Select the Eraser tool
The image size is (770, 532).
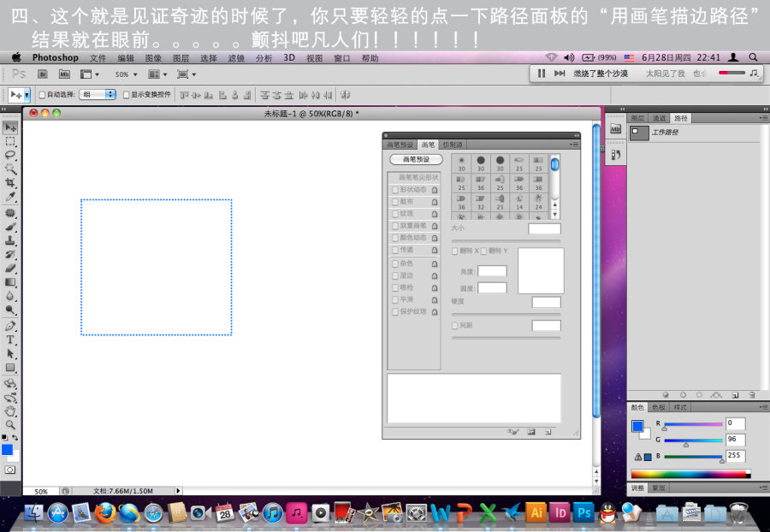click(10, 268)
